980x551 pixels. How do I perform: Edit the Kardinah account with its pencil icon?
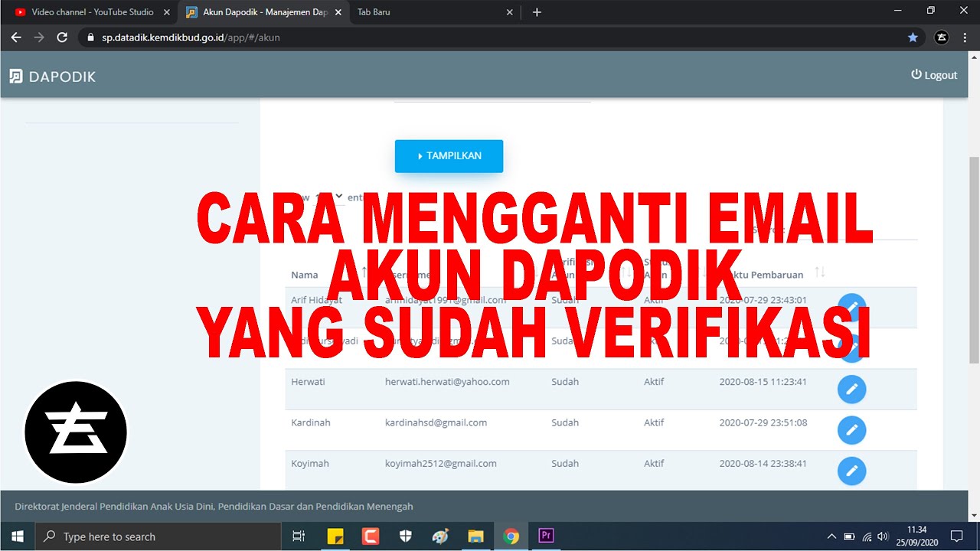852,430
